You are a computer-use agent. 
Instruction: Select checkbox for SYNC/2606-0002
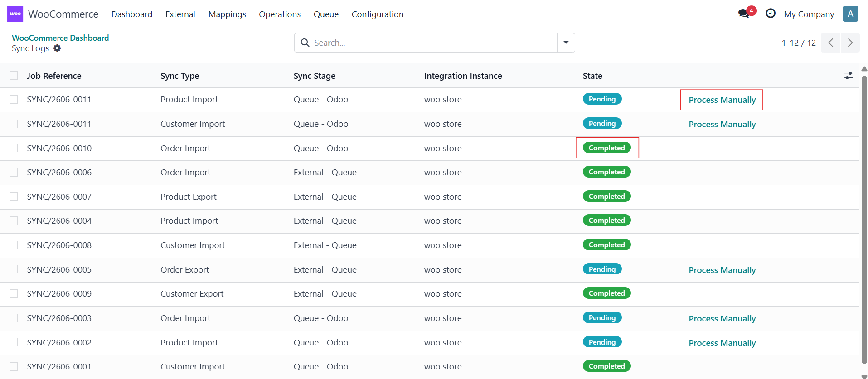(14, 342)
